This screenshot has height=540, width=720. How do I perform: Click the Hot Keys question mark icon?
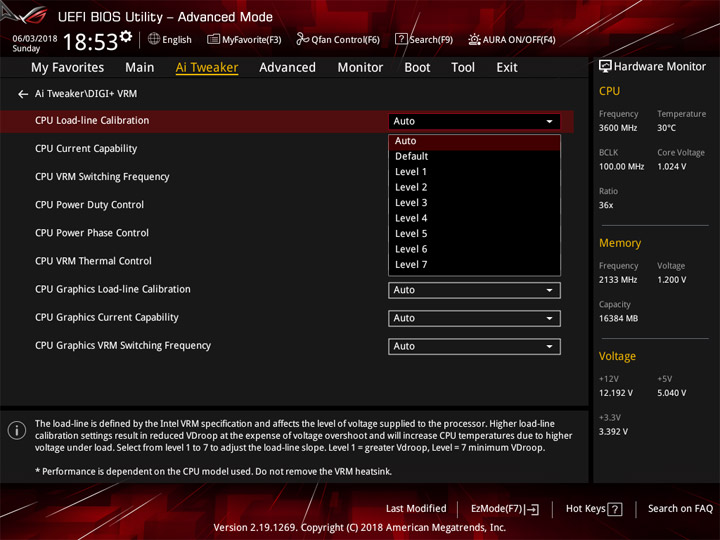[615, 509]
